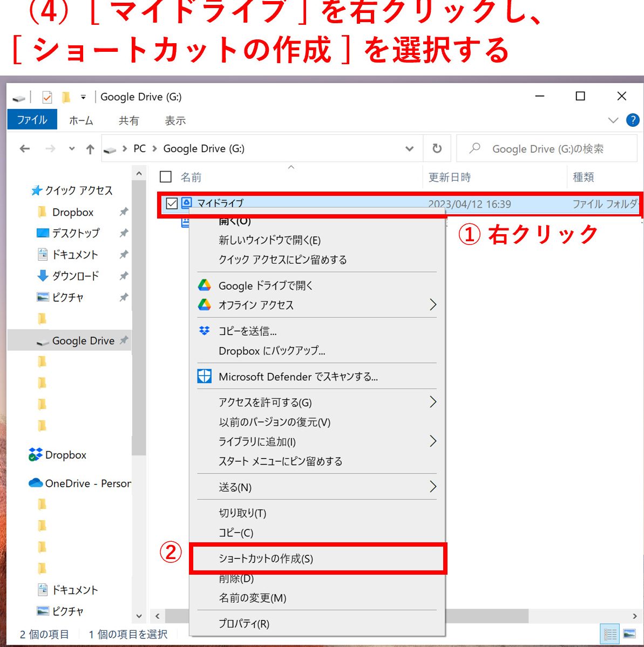Screen dimensions: 644x647
Task: Uncheck the マイドライブ item checkbox
Action: pyautogui.click(x=172, y=203)
